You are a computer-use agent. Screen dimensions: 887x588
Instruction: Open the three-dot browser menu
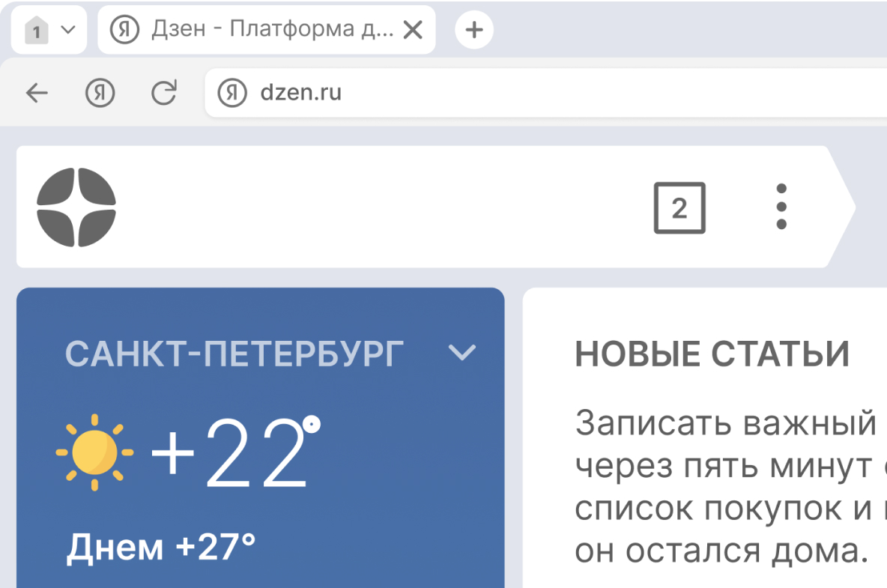(781, 207)
